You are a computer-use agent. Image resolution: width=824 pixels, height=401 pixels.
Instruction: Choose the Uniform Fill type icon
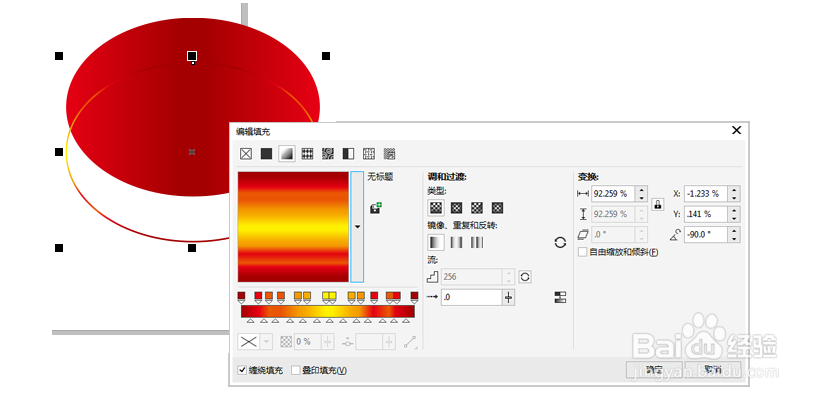click(x=266, y=154)
